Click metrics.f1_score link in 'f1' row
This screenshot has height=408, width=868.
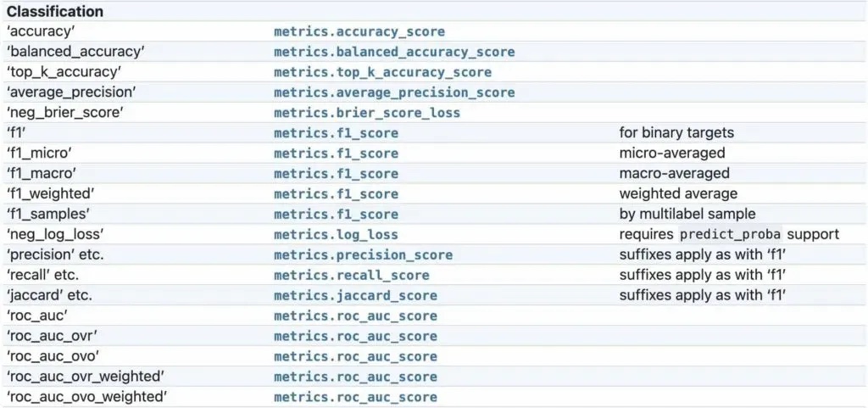click(x=336, y=133)
